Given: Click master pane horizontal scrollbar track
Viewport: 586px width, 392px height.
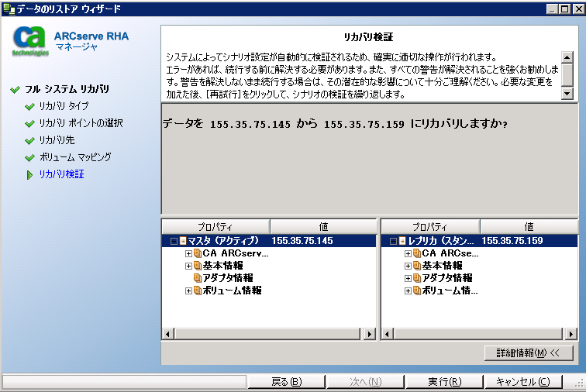Looking at the screenshot, I should [268, 334].
